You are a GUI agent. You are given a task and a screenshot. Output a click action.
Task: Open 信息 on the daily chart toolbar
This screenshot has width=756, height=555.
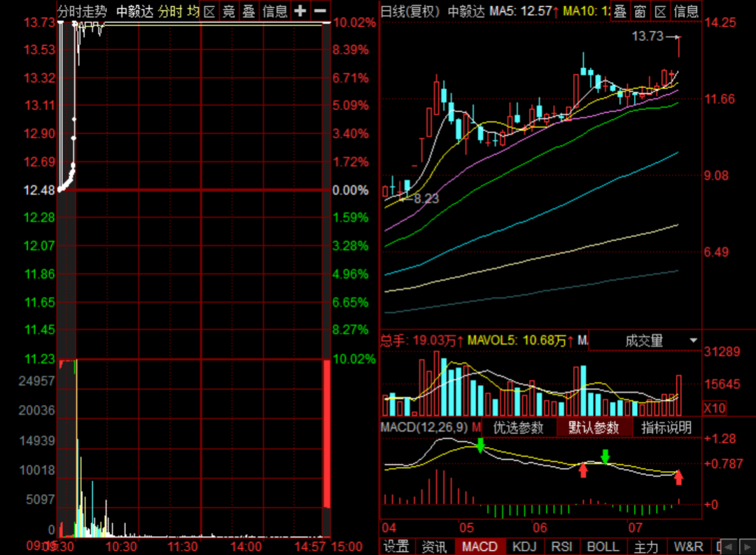pyautogui.click(x=685, y=11)
